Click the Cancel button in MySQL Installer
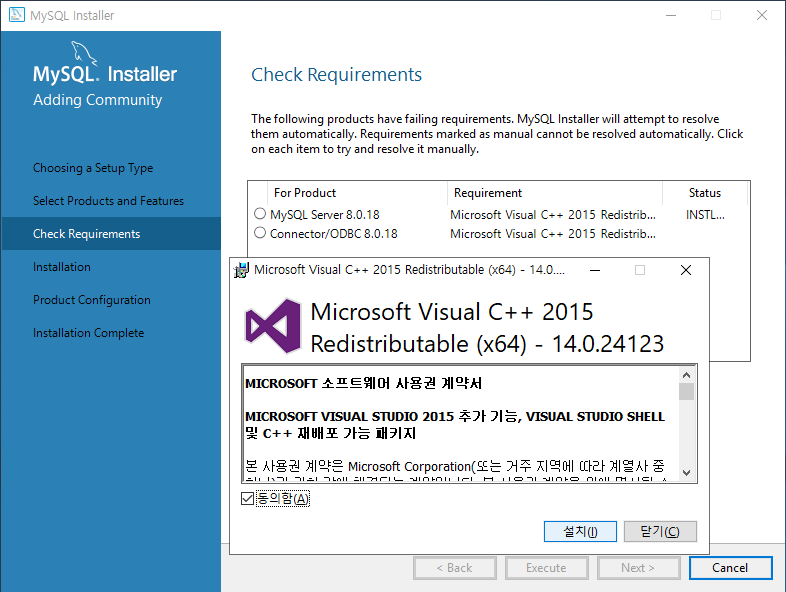786x592 pixels. [x=730, y=568]
